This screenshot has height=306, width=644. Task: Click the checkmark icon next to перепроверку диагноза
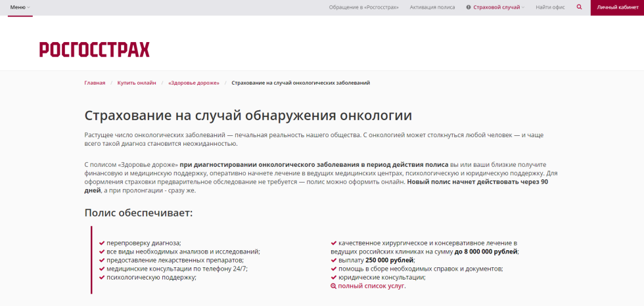[102, 244]
